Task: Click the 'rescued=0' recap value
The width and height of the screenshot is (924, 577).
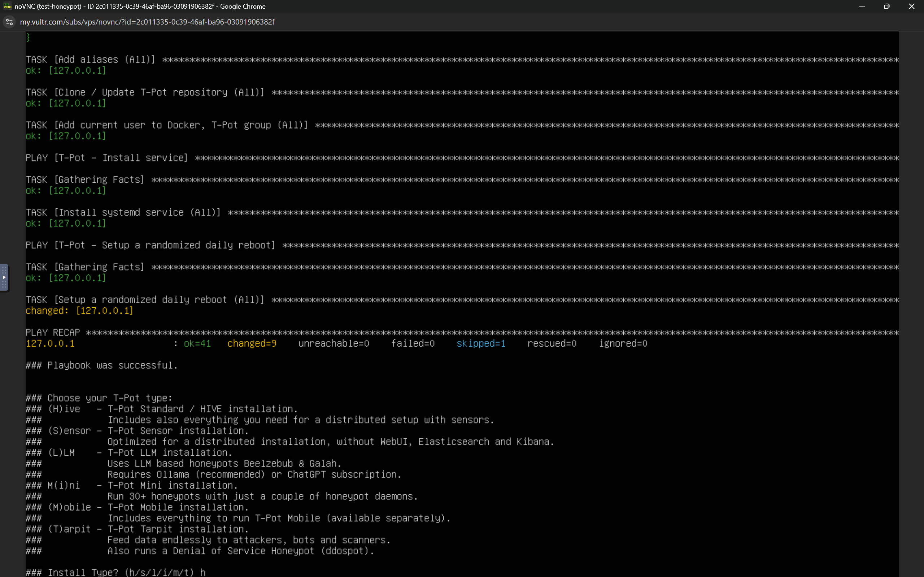Action: pos(552,343)
